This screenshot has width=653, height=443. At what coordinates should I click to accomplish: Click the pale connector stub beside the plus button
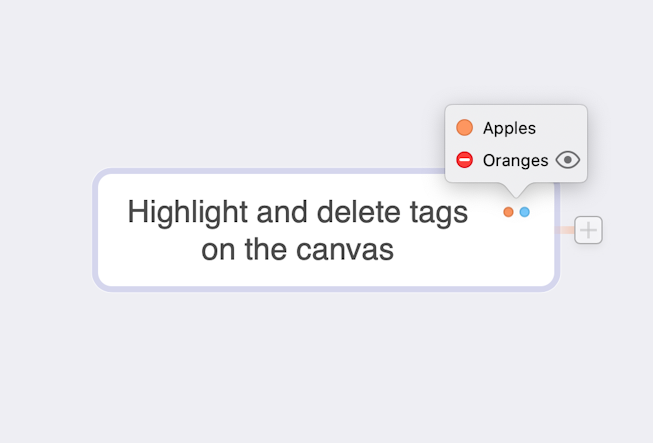[566, 230]
